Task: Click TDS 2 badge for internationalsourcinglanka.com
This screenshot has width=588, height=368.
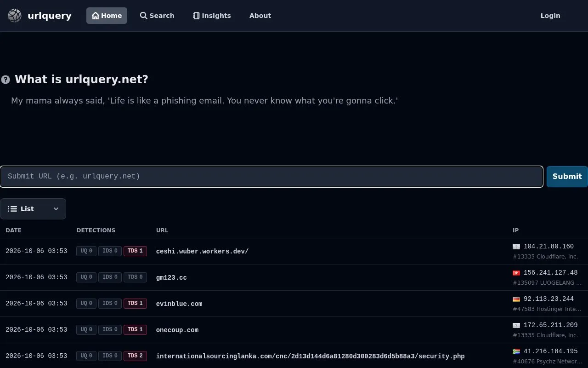Action: tap(135, 356)
